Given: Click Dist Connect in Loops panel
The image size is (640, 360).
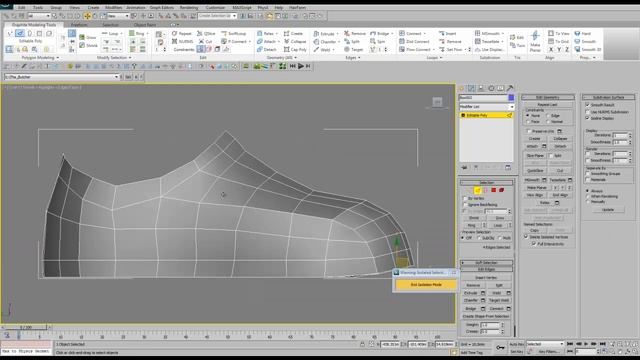Looking at the screenshot, I should point(414,41).
